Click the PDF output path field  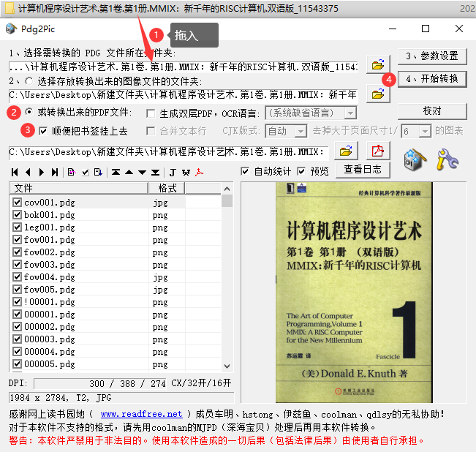169,152
